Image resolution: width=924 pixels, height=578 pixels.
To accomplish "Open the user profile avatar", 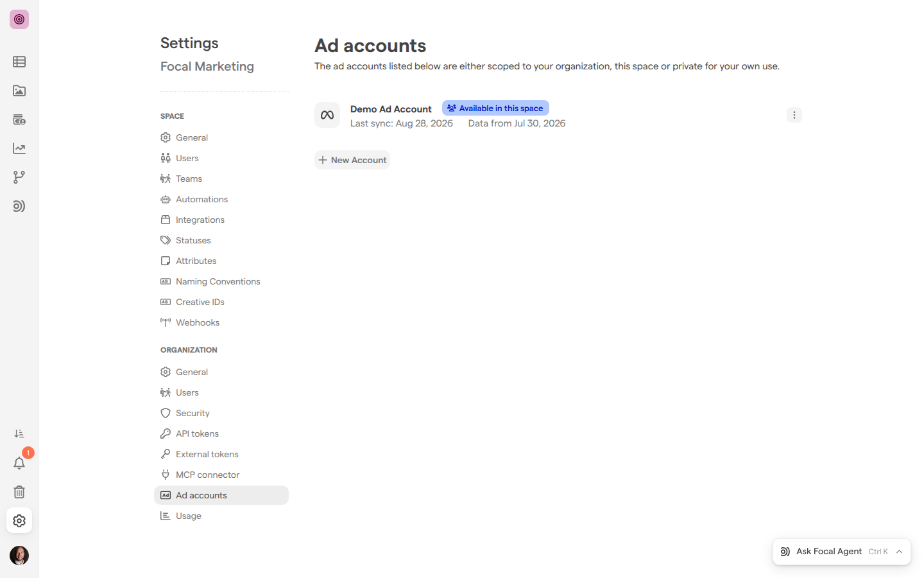I will point(19,556).
